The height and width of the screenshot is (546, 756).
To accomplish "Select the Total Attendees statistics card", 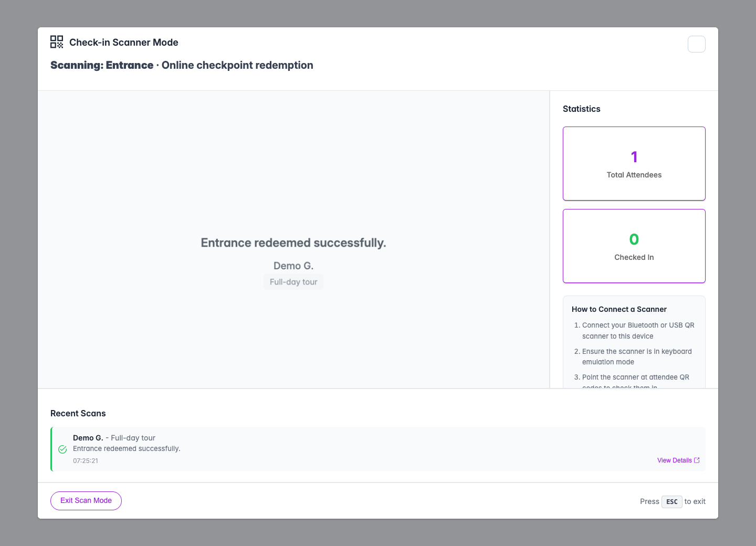I will (634, 163).
